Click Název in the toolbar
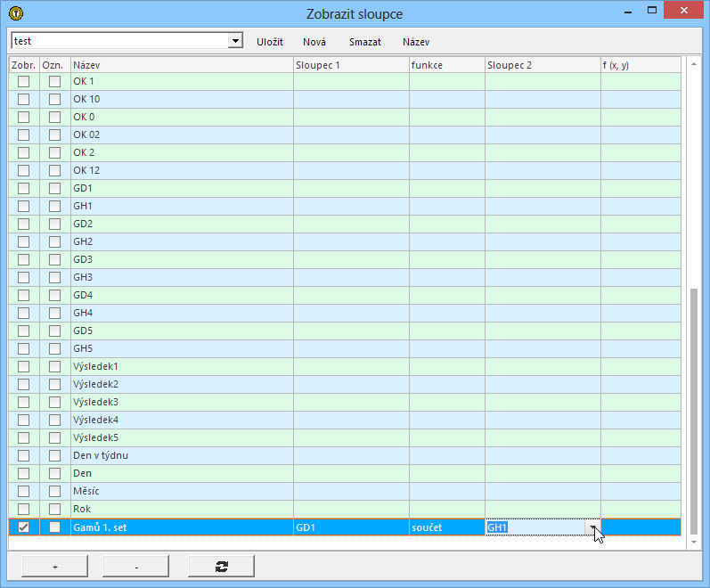710x588 pixels. (x=416, y=42)
